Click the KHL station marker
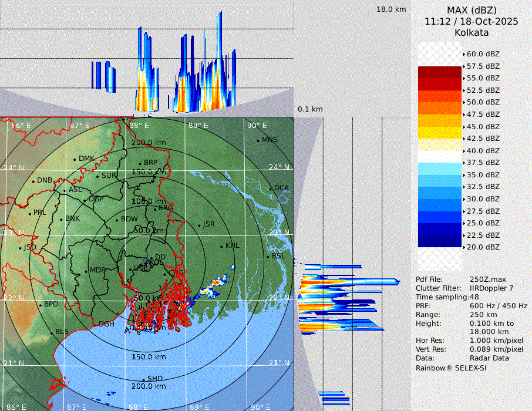 point(221,246)
